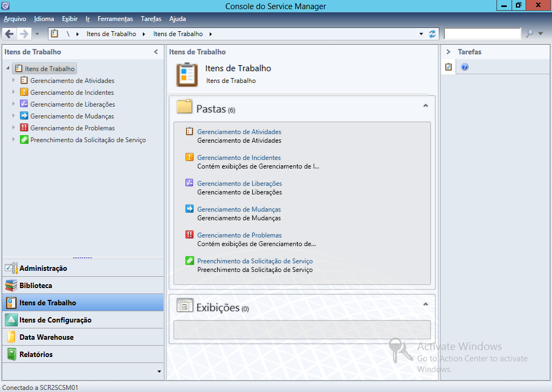The height and width of the screenshot is (392, 552).
Task: Open the Ferramentas menu
Action: pos(115,19)
